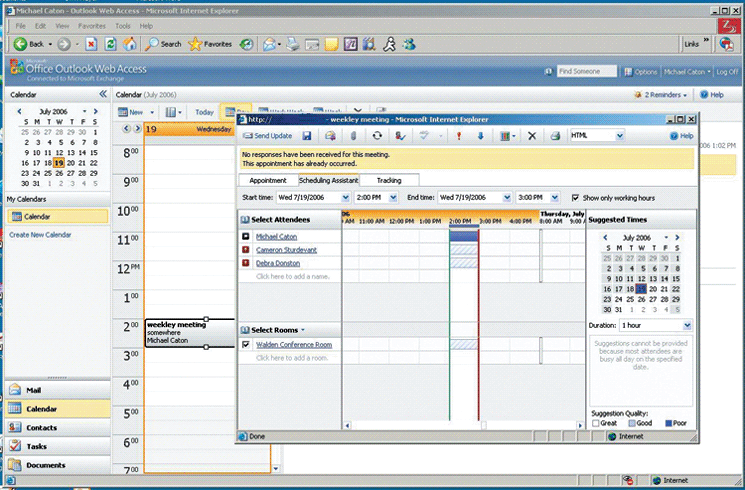Open the File menu
745x490 pixels.
click(20, 26)
